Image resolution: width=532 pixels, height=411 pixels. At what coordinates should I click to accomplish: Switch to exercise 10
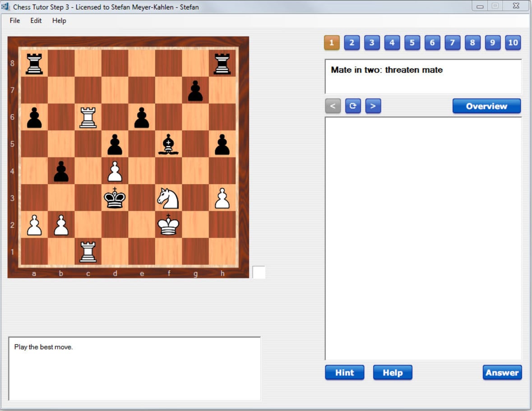(x=513, y=42)
